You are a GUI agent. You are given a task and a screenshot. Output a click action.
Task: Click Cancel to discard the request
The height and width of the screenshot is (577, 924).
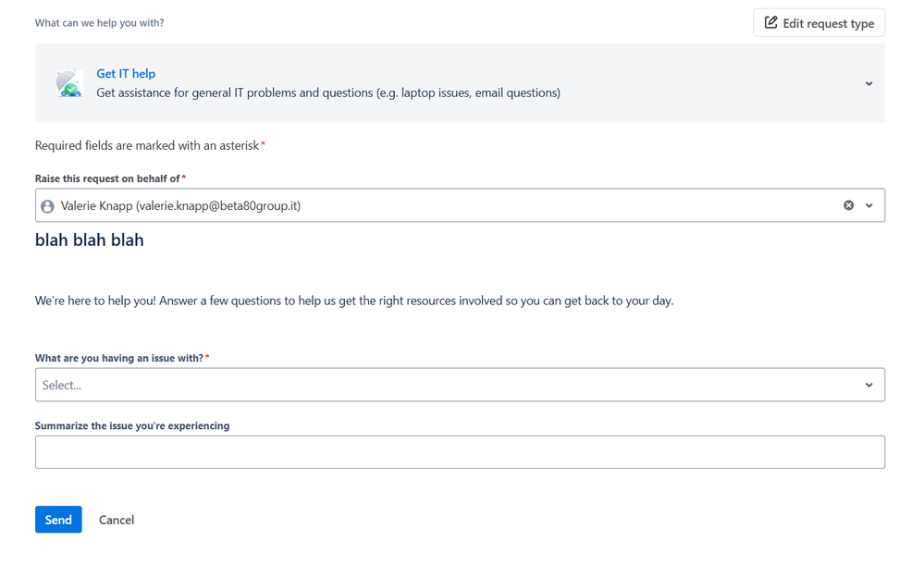coord(116,520)
